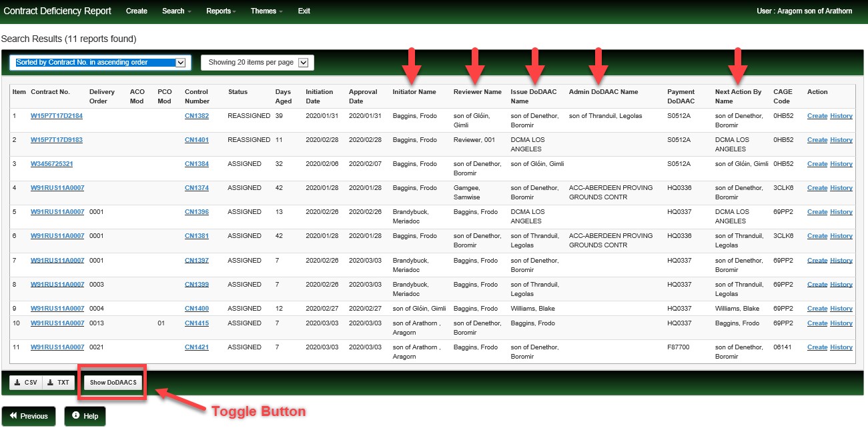Viewport: 868px width, 434px height.
Task: Open contract W15P7T17D2184 link
Action: pos(57,116)
